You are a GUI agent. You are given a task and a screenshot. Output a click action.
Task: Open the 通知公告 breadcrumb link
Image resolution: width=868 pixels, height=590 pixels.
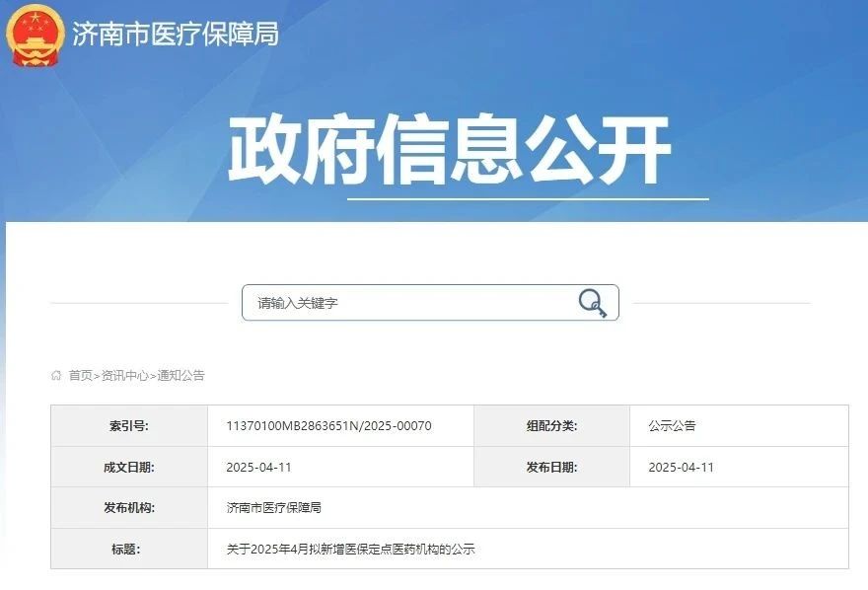point(181,375)
